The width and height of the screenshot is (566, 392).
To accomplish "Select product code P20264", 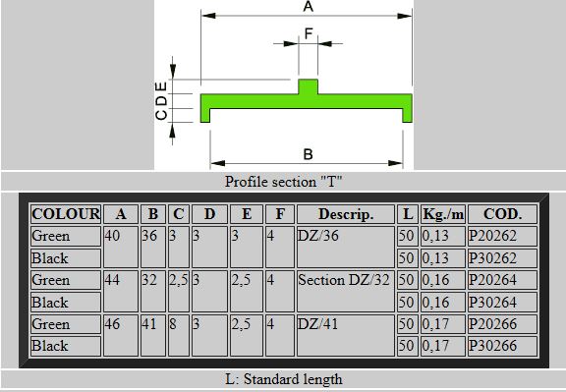I will click(x=492, y=280).
